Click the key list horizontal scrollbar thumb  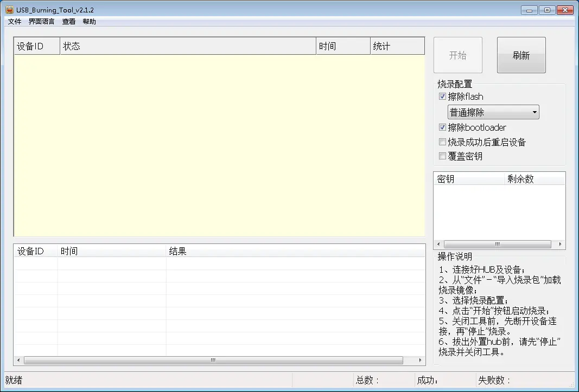[x=498, y=244]
